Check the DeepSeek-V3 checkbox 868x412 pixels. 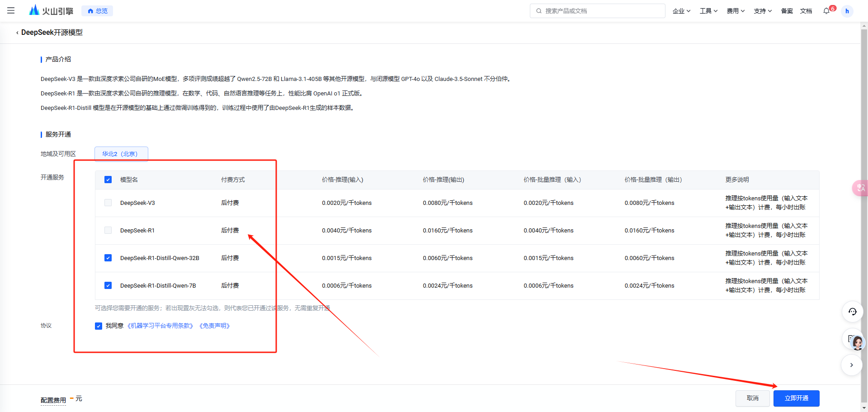108,203
